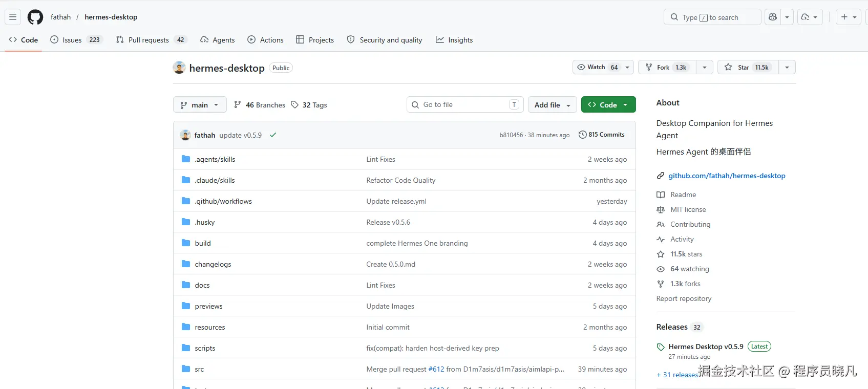The width and height of the screenshot is (868, 389).
Task: Open the Pull requests tab
Action: pos(152,40)
